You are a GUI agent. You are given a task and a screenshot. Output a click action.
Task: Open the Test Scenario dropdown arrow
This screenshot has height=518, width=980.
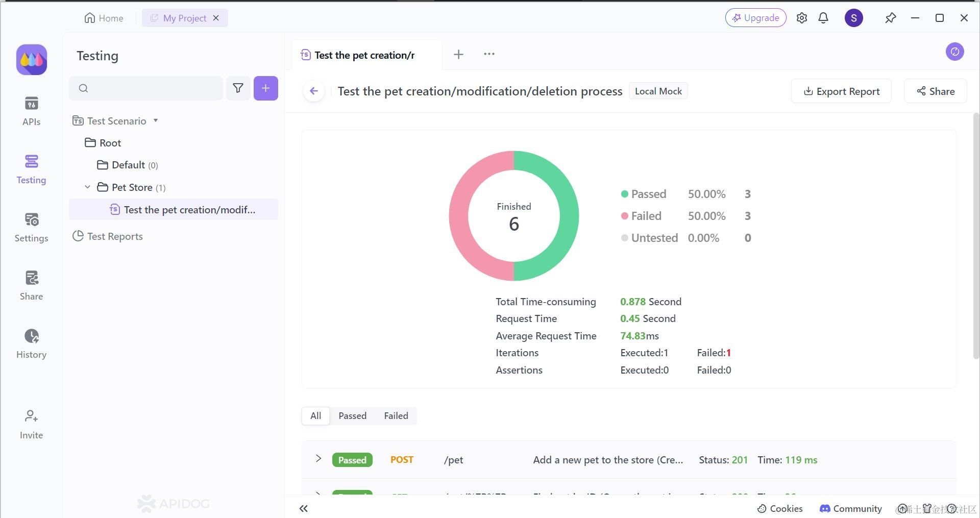coord(156,121)
